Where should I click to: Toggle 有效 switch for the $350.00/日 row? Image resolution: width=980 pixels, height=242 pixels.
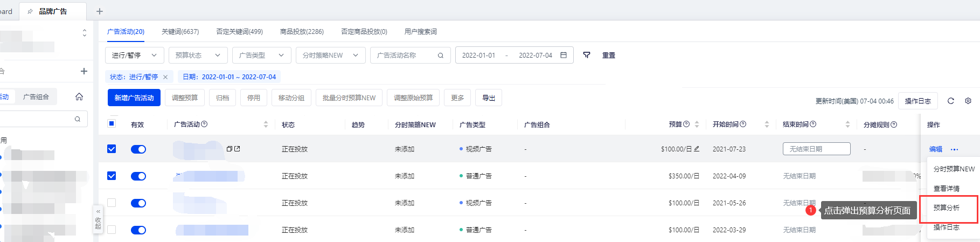tap(138, 176)
